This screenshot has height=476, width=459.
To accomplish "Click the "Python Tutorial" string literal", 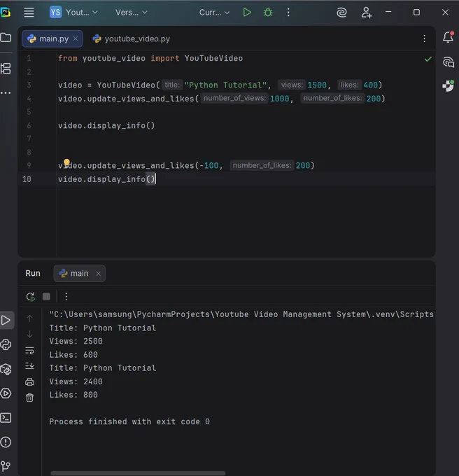I will (225, 85).
